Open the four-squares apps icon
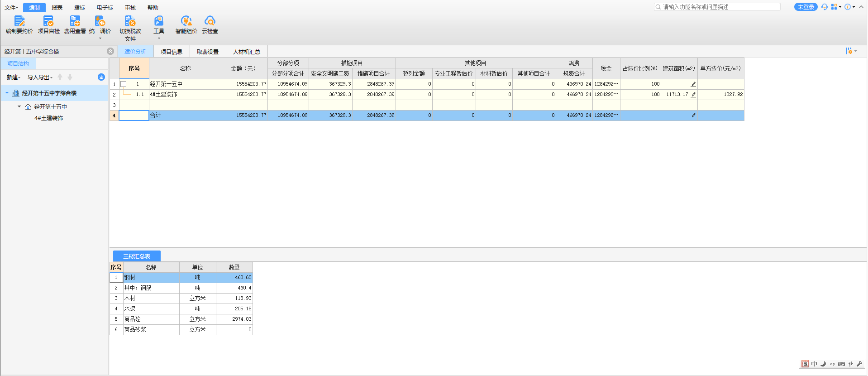868x376 pixels. coord(834,7)
